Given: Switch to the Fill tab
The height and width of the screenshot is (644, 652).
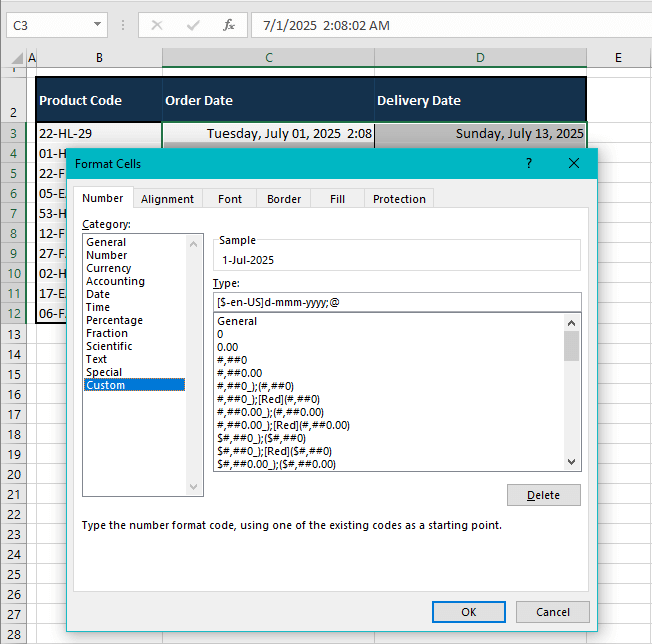Looking at the screenshot, I should tap(337, 199).
